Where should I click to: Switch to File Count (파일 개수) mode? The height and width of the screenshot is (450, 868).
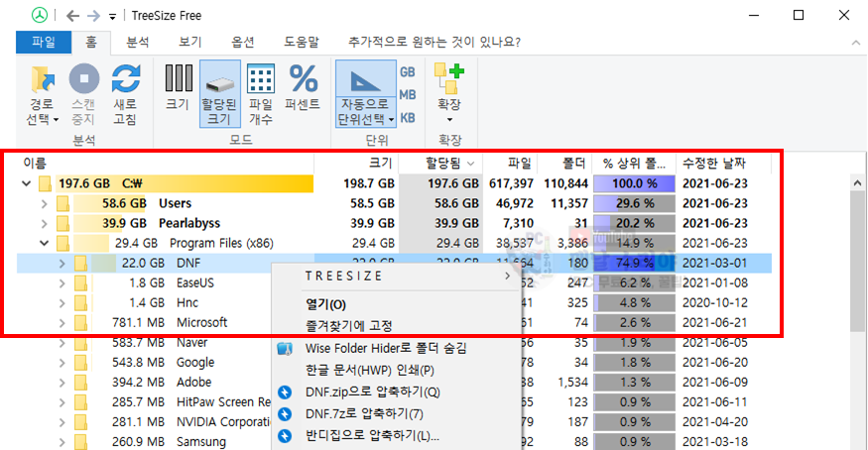(261, 94)
